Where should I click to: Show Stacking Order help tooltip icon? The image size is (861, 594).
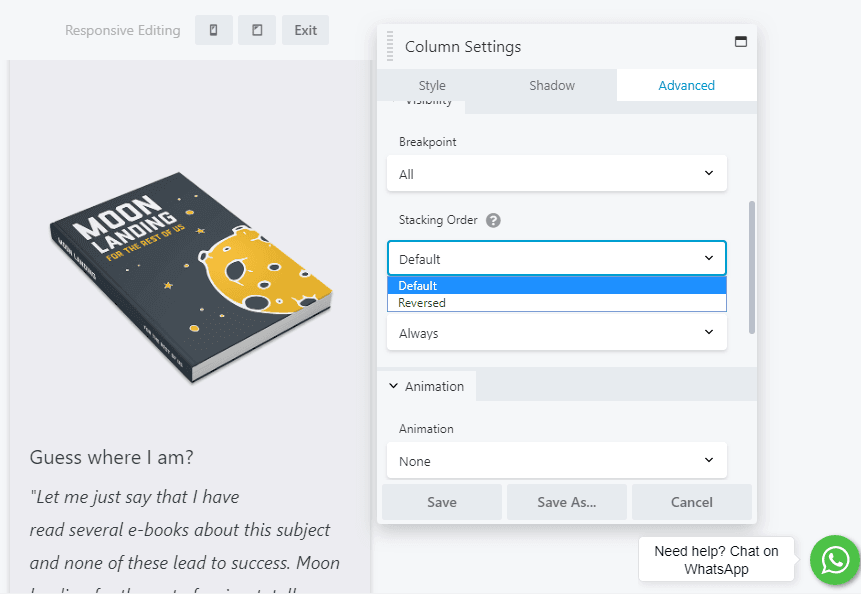coord(493,220)
